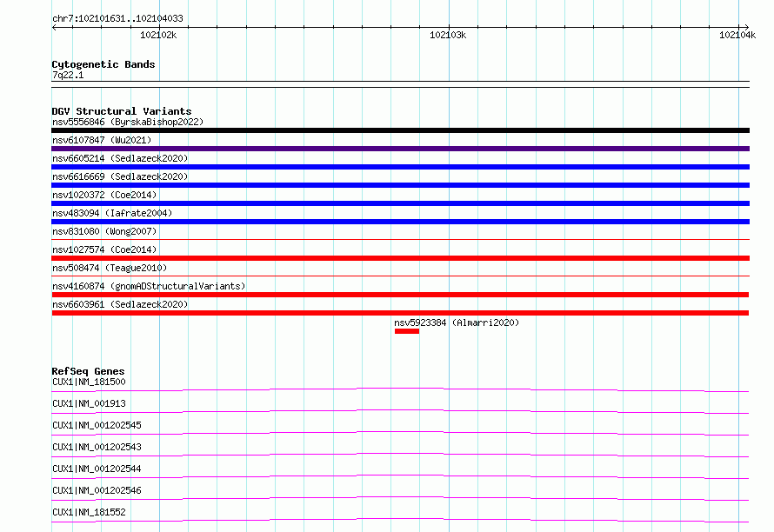Open CUX1|NM_181552 transcript label
Screen dimensions: 774x532
[89, 512]
